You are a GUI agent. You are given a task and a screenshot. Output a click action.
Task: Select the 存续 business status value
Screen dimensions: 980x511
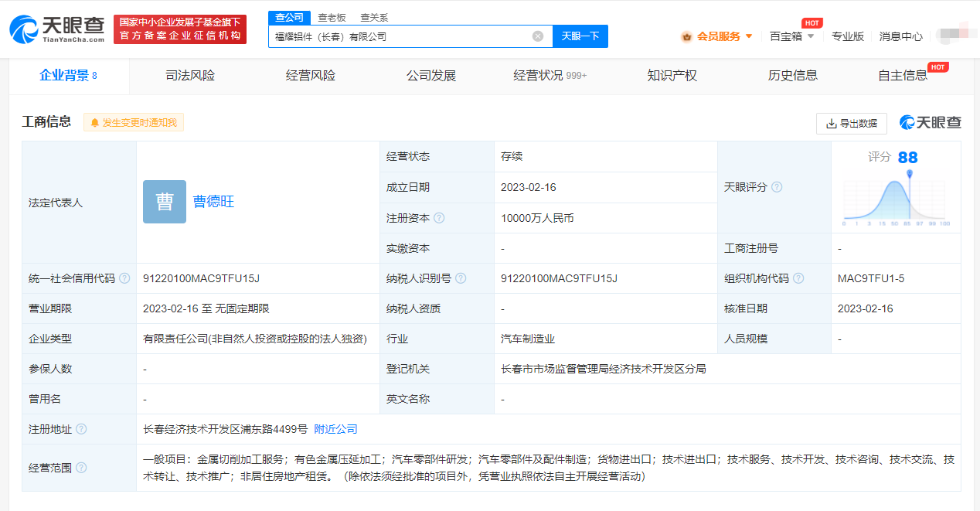point(512,156)
